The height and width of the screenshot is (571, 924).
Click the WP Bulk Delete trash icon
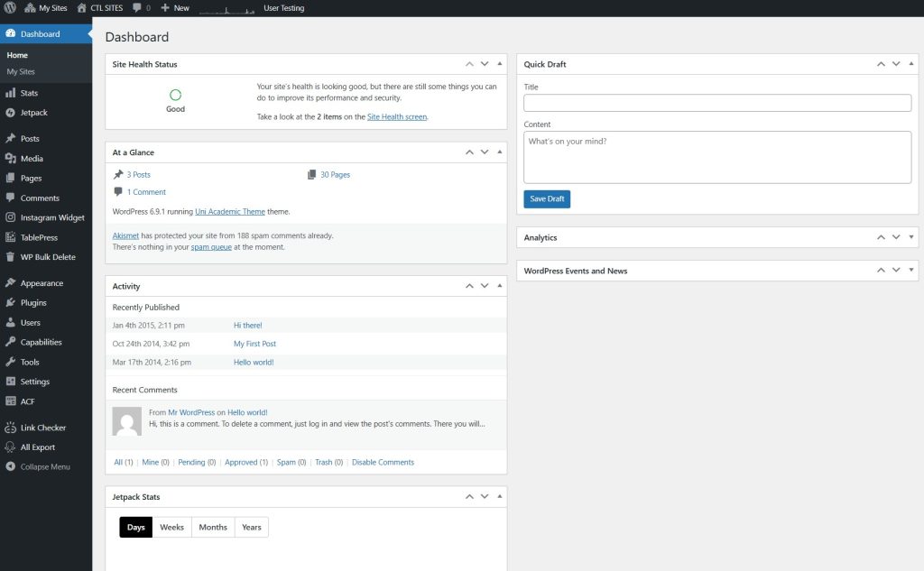coord(11,257)
